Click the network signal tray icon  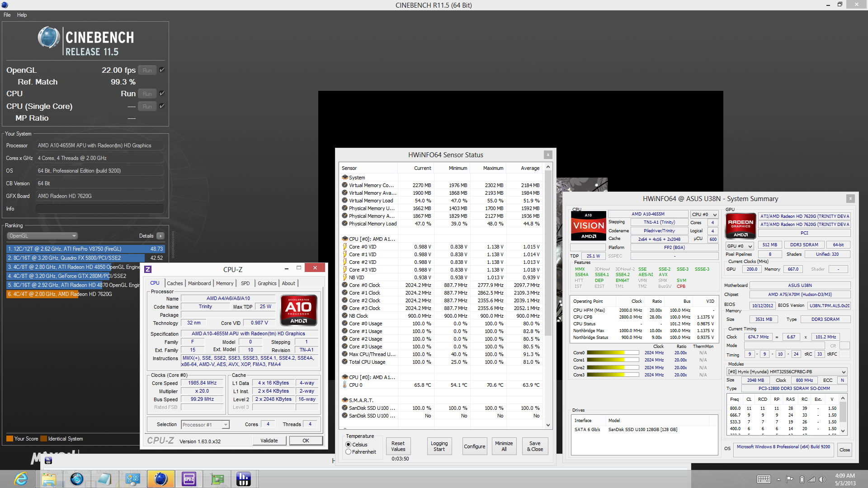[x=811, y=479]
